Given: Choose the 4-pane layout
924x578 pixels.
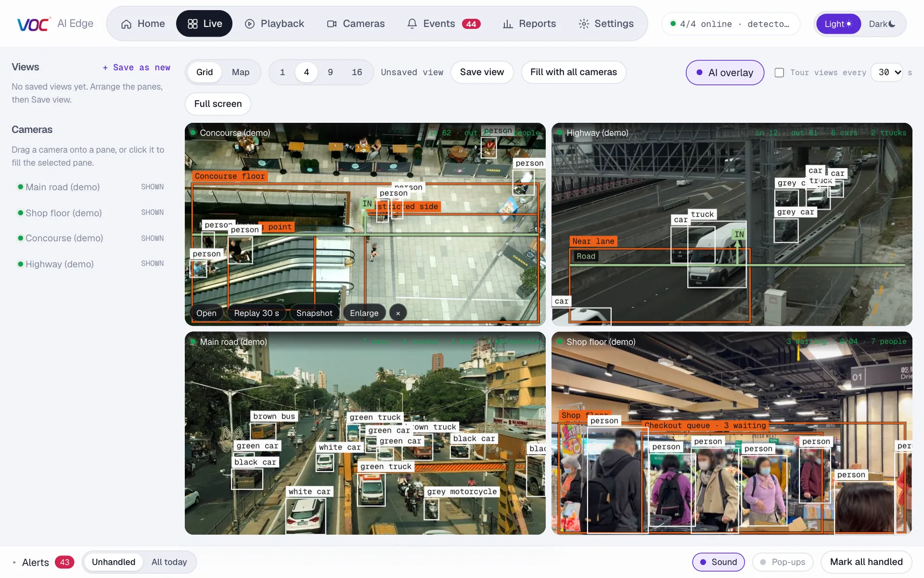Looking at the screenshot, I should (307, 72).
